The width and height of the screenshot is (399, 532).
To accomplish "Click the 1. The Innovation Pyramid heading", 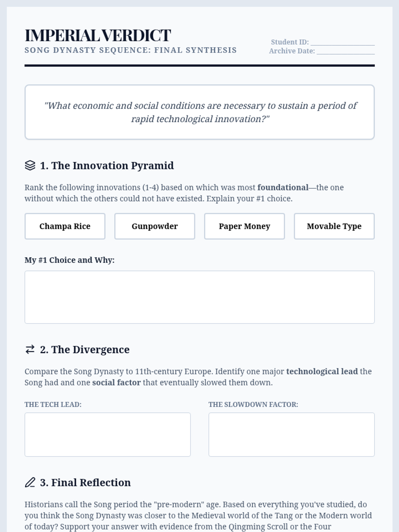I will pos(107,166).
